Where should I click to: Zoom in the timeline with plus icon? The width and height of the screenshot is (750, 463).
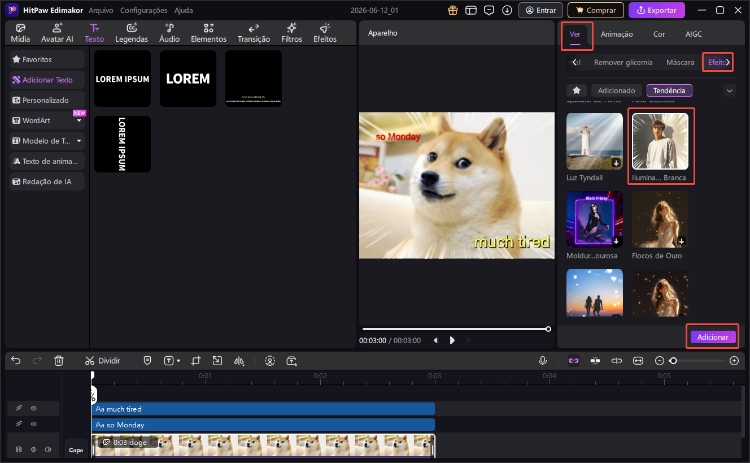pyautogui.click(x=734, y=361)
